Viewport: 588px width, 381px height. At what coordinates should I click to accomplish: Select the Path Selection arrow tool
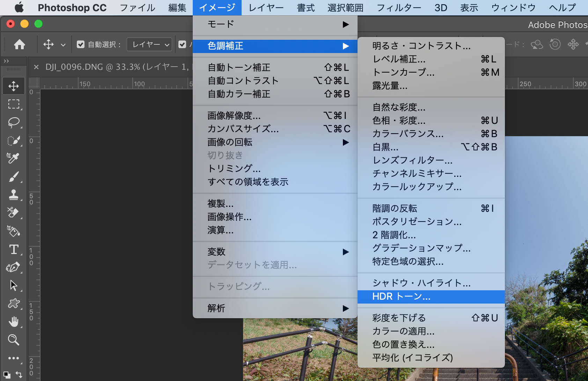click(x=14, y=285)
